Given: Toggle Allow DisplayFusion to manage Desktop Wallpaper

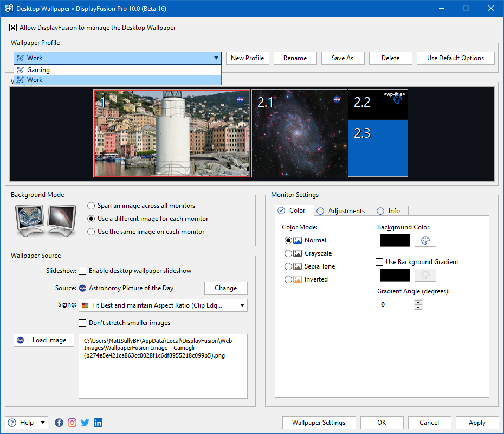Looking at the screenshot, I should pos(13,28).
